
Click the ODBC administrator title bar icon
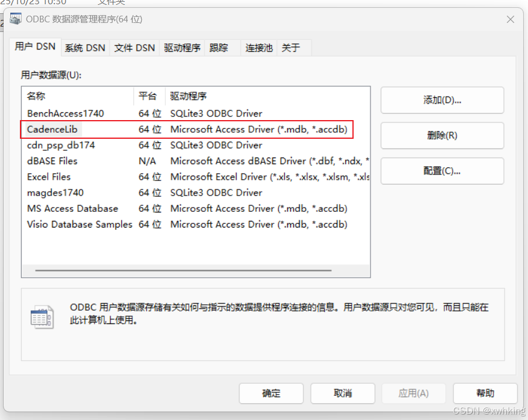[16, 19]
